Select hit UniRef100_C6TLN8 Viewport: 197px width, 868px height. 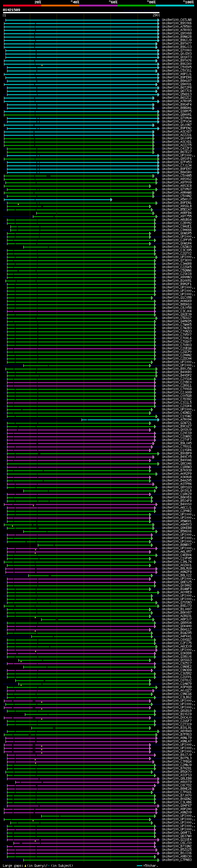(x=176, y=20)
